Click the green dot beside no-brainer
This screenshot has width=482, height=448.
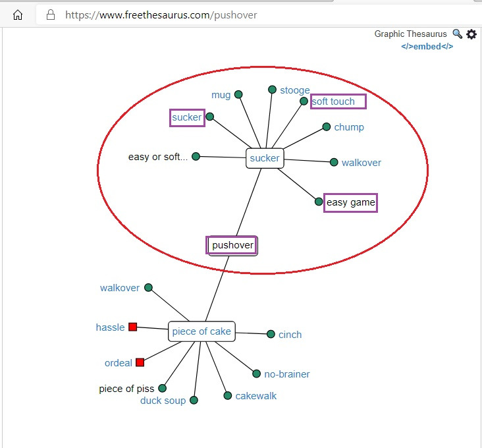click(x=256, y=374)
